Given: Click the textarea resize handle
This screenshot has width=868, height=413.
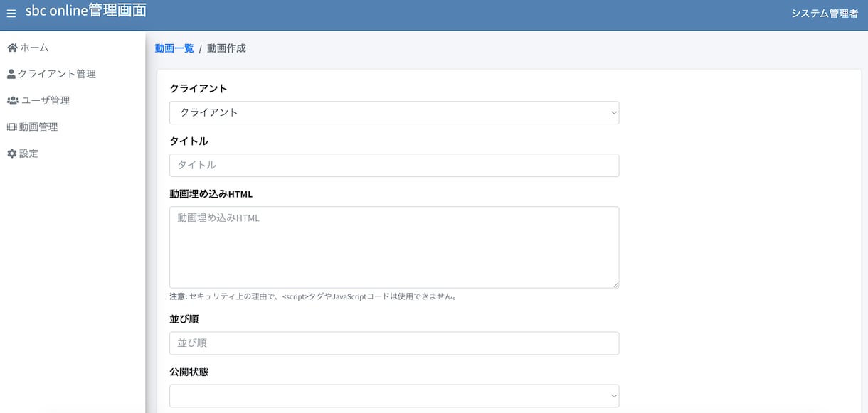Looking at the screenshot, I should pos(615,284).
